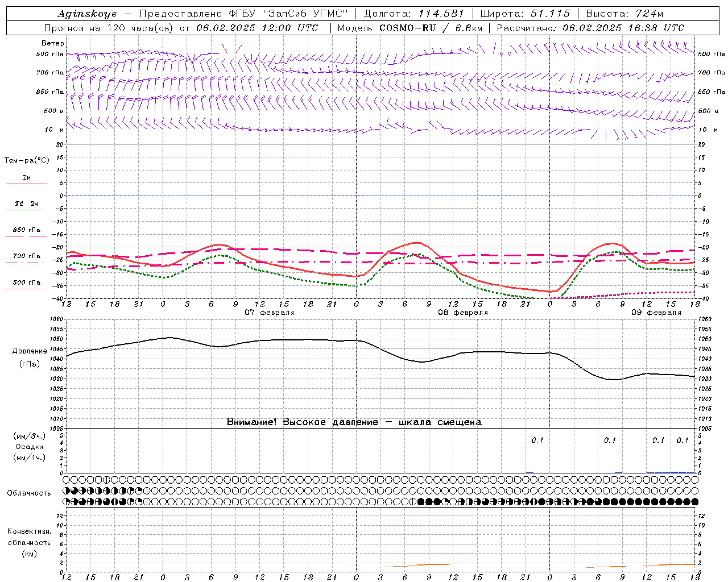This screenshot has height=582, width=728.
Task: Click the warning Внимание! Высокое давление – шкала смещена
Action: click(354, 422)
